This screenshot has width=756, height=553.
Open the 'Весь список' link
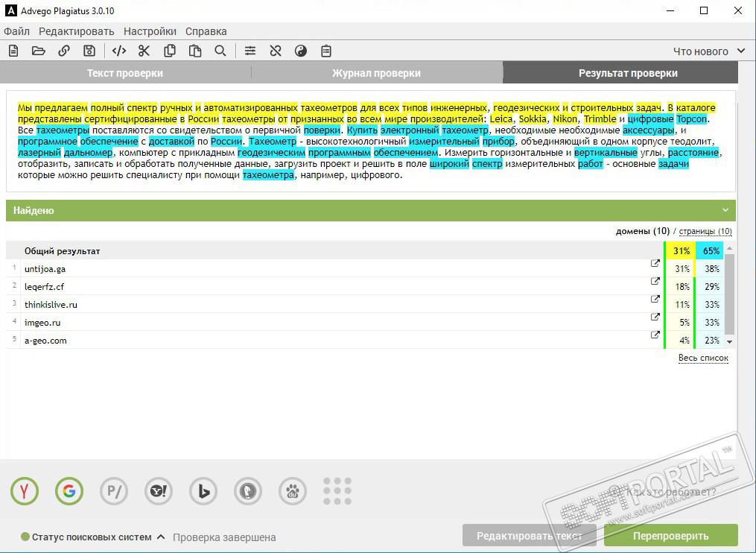click(x=703, y=358)
